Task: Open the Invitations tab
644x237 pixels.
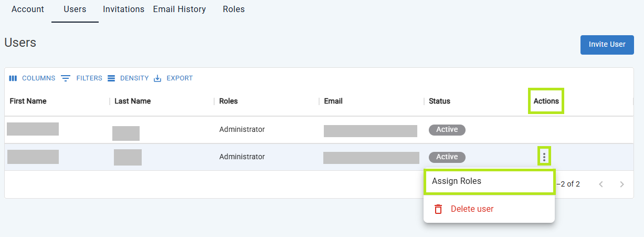Action: pyautogui.click(x=123, y=9)
